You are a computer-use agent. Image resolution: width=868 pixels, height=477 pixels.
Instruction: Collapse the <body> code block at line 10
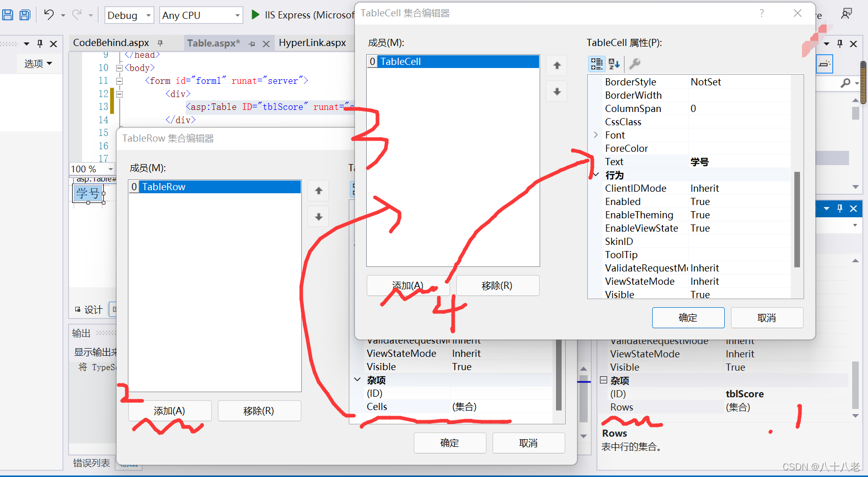[119, 67]
